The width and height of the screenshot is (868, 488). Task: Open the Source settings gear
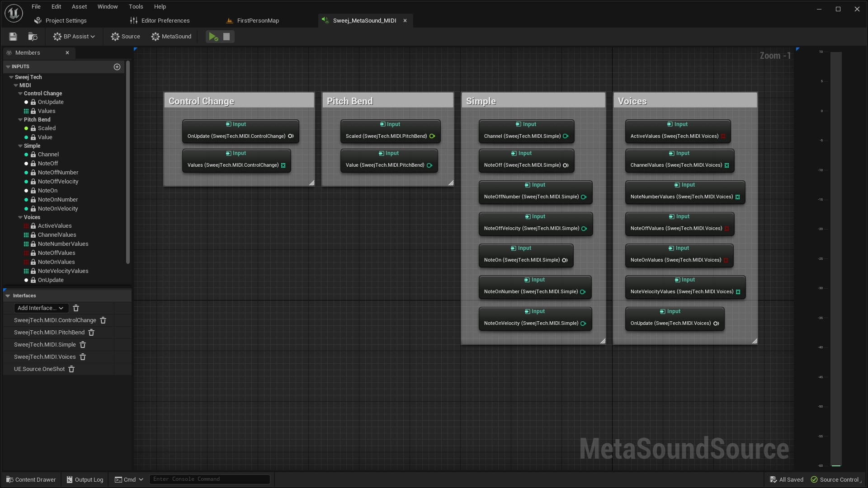[116, 37]
